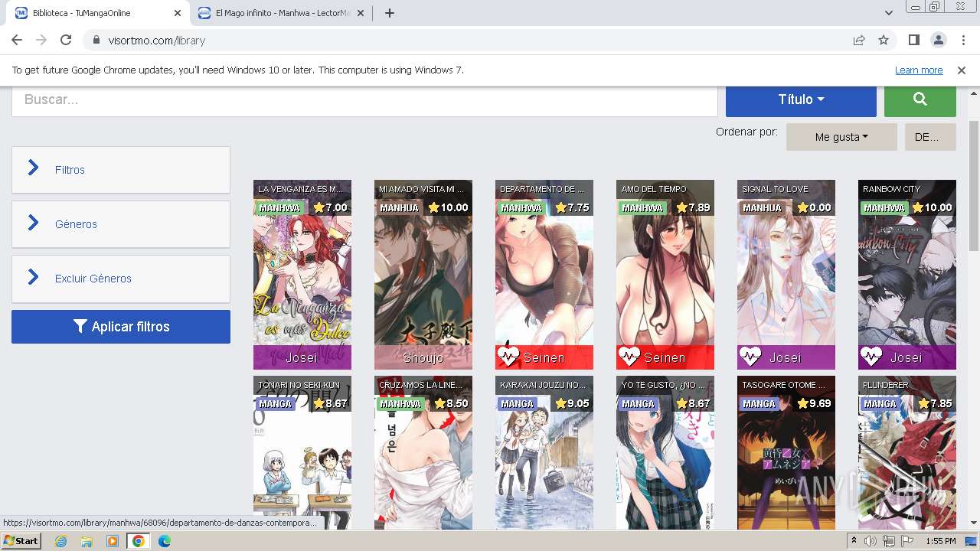The width and height of the screenshot is (980, 551).
Task: Click the Action Center flag icon
Action: (x=907, y=541)
